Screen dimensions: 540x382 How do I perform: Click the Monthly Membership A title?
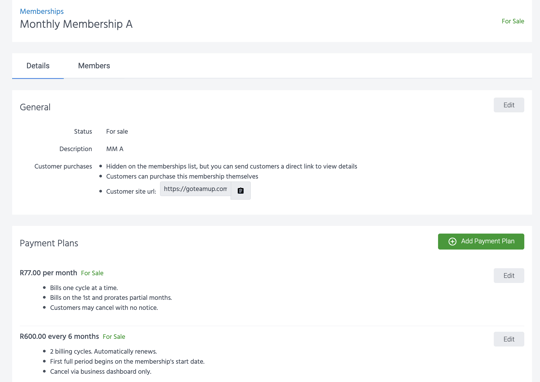pyautogui.click(x=76, y=24)
